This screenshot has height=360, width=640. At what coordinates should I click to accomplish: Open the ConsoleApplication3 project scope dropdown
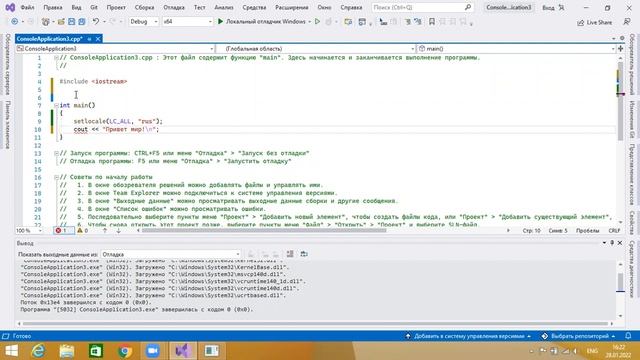[116, 49]
